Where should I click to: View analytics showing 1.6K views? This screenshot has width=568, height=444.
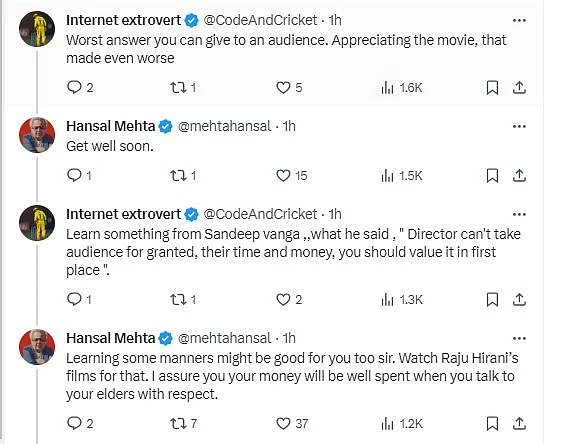(x=401, y=88)
